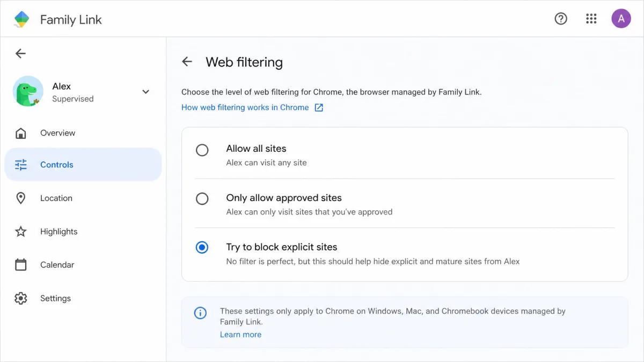Go back using the sidebar arrow
644x362 pixels.
20,53
